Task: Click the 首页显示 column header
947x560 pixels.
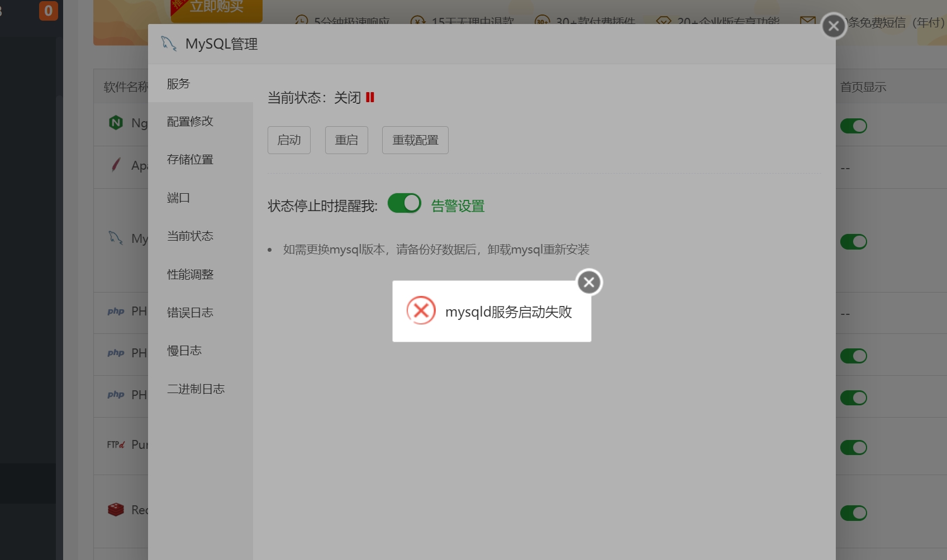Action: click(863, 87)
